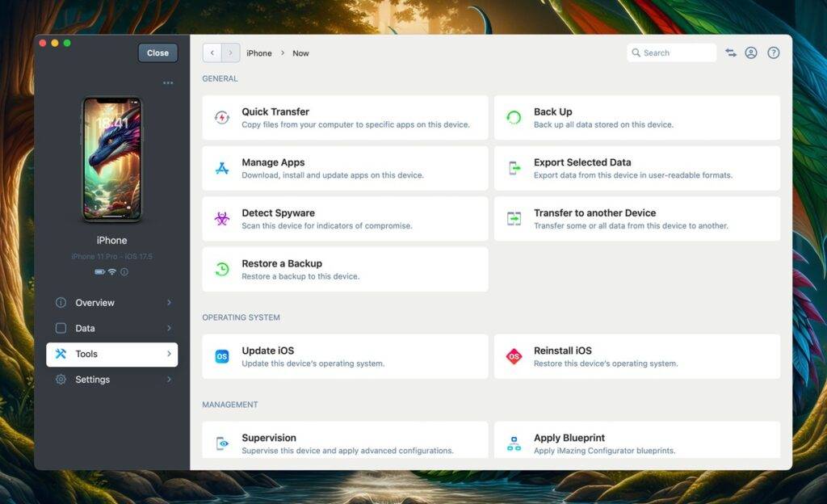827x504 pixels.
Task: Click the device Wi-Fi status icon
Action: (x=111, y=272)
